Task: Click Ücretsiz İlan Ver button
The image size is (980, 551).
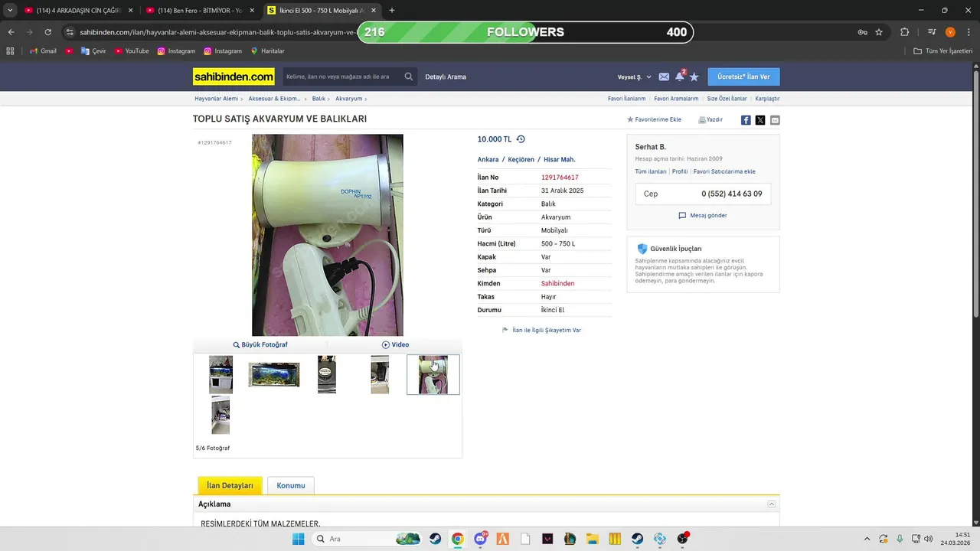Action: [743, 77]
